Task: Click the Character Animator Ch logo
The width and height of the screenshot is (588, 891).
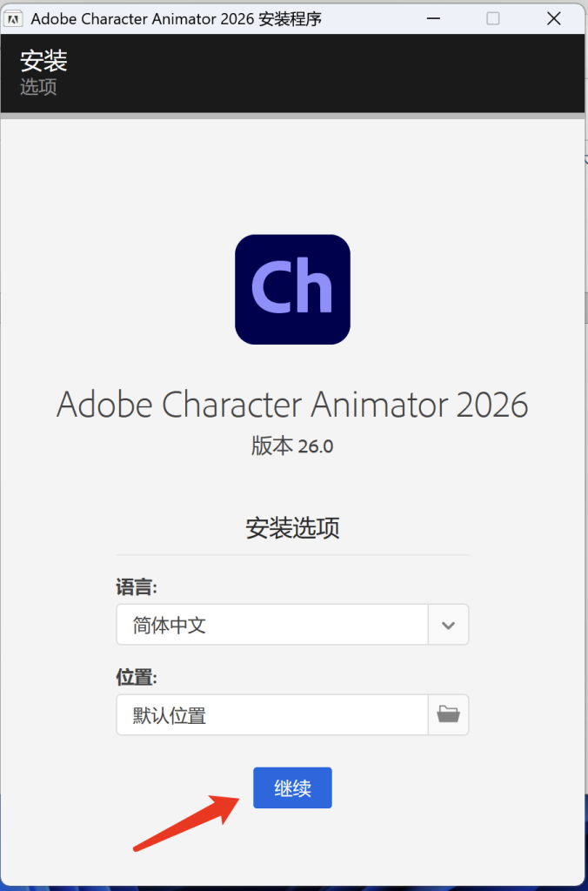Action: click(292, 289)
